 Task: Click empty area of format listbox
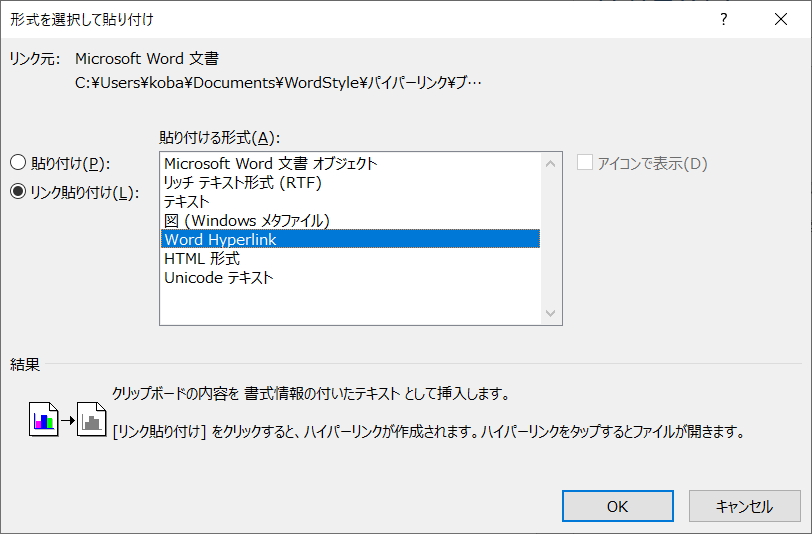[350, 305]
